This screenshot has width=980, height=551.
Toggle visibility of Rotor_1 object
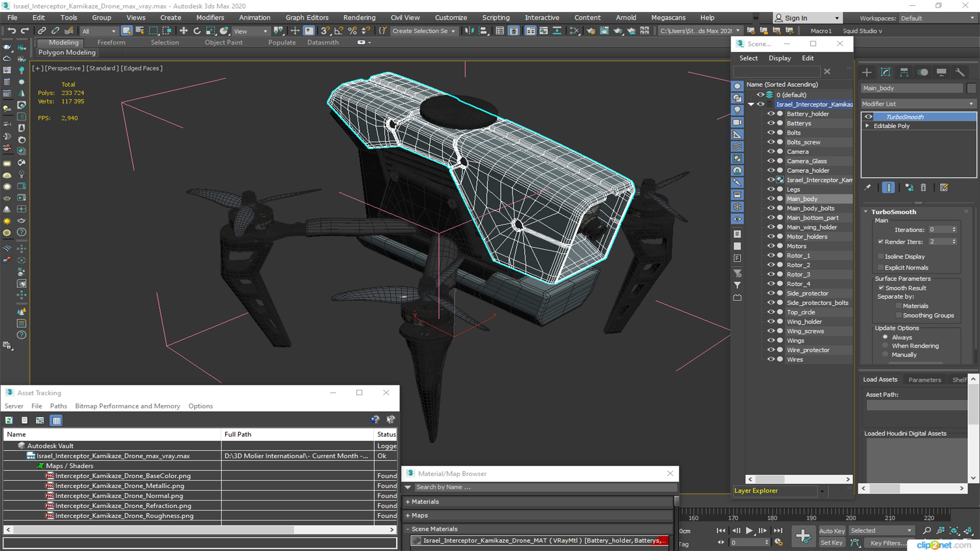(x=771, y=255)
